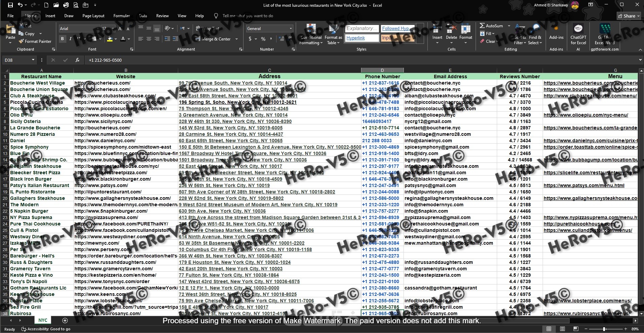Switch to Page Break Preview

click(x=576, y=329)
